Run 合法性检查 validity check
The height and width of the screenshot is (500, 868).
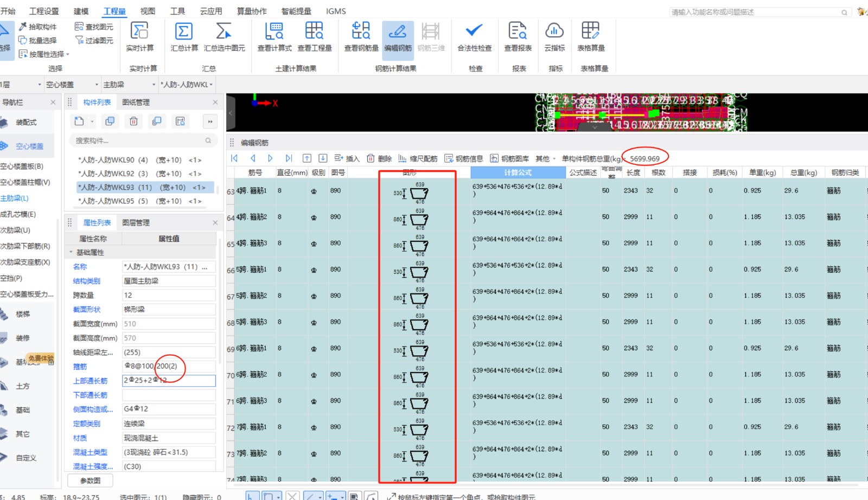pos(475,36)
